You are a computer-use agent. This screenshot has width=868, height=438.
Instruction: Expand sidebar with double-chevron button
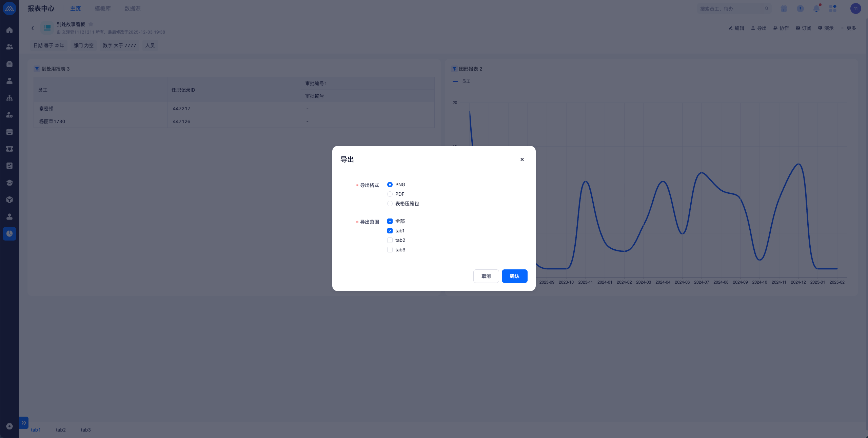coord(24,423)
